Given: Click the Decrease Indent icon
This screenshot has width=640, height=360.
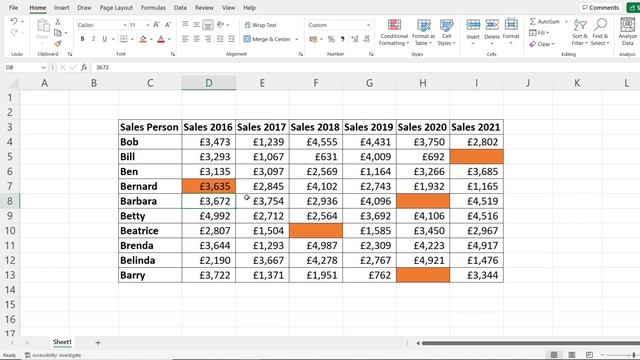Looking at the screenshot, I should (220, 39).
